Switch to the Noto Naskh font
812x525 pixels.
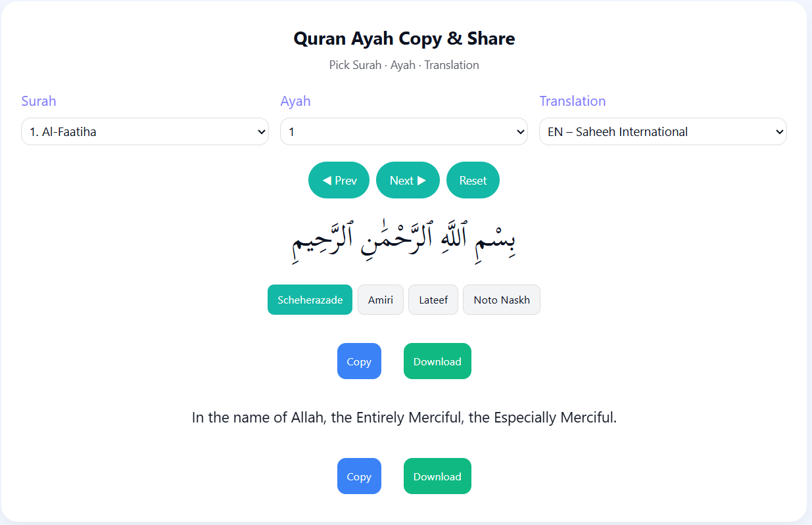(x=501, y=299)
